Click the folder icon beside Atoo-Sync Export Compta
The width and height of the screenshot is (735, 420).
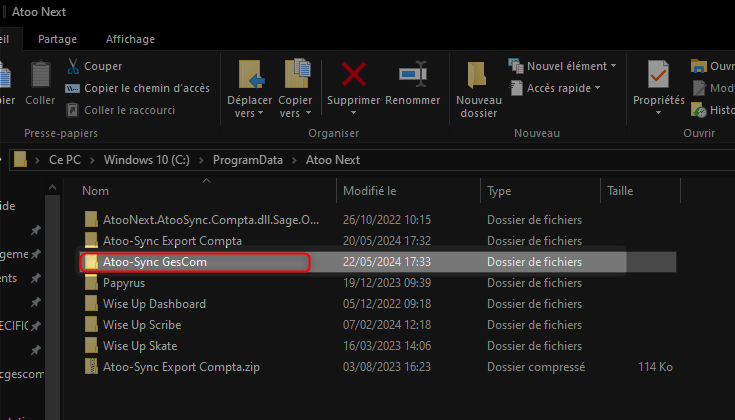point(91,240)
